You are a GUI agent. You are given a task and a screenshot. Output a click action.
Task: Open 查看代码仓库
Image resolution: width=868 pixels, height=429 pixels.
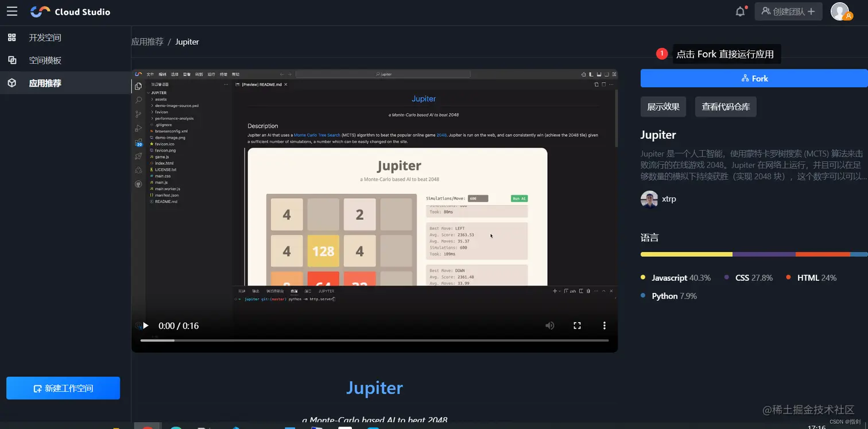726,107
